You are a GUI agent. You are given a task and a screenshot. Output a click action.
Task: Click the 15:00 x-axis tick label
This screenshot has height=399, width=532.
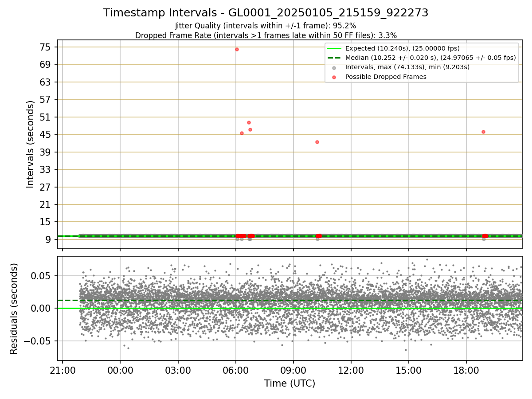[408, 370]
